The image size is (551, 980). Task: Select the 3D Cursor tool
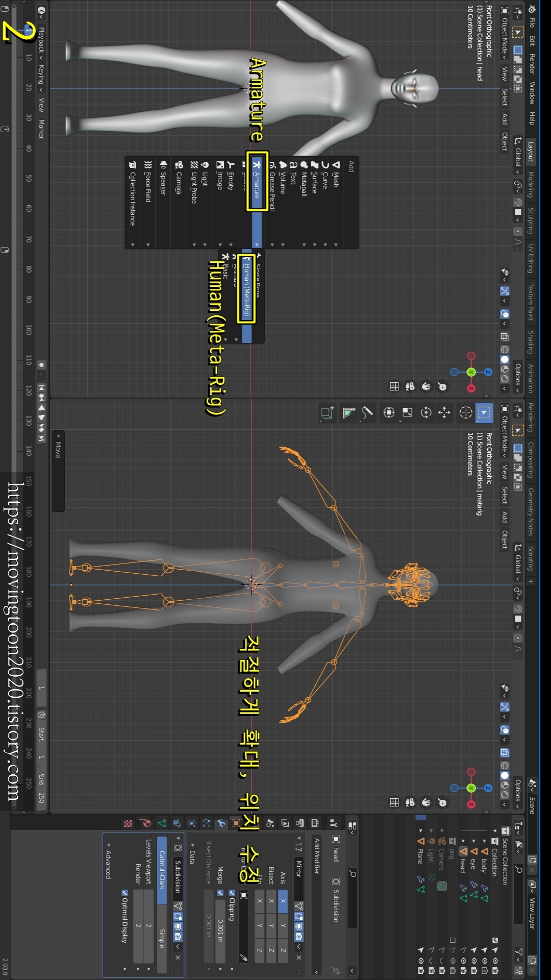pos(465,412)
